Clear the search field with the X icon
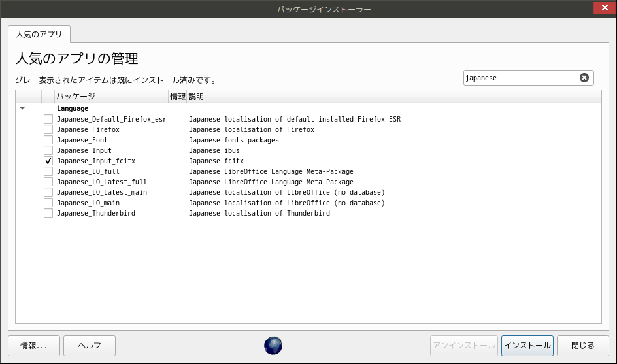This screenshot has height=364, width=617. [584, 78]
